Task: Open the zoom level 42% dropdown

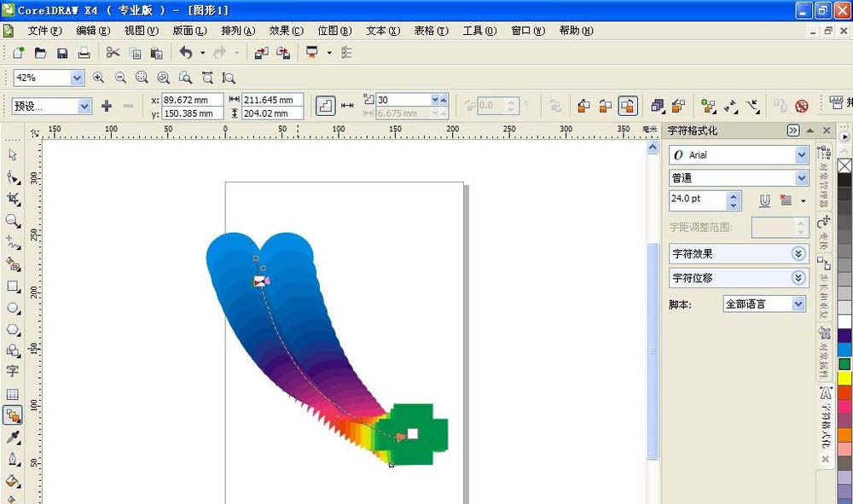Action: pos(78,78)
